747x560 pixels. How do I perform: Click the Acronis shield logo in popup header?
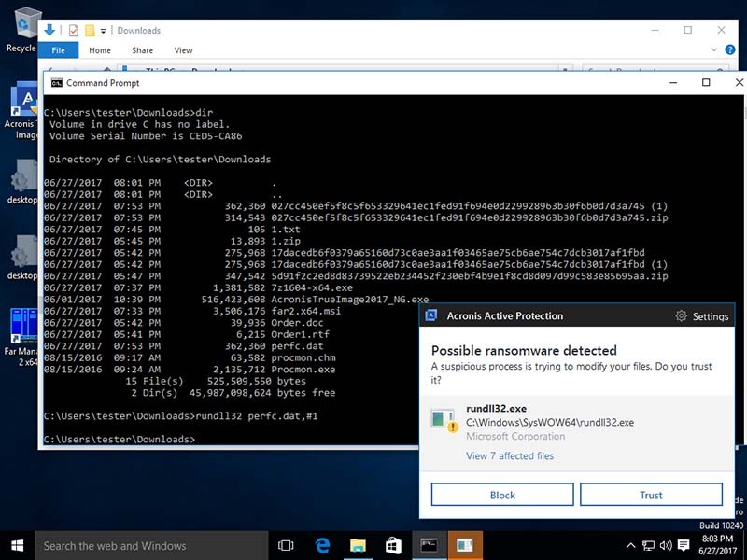coord(431,316)
